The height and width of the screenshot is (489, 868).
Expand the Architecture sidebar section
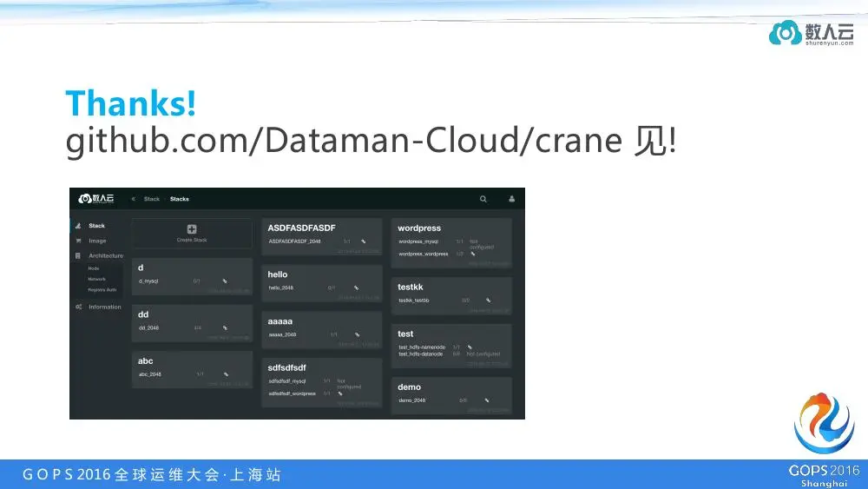[106, 256]
